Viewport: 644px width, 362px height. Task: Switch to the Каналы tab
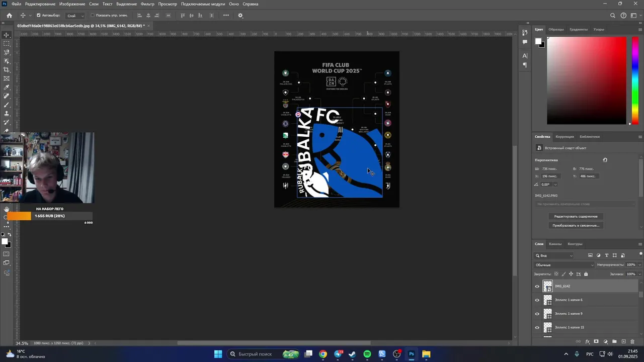(x=555, y=244)
